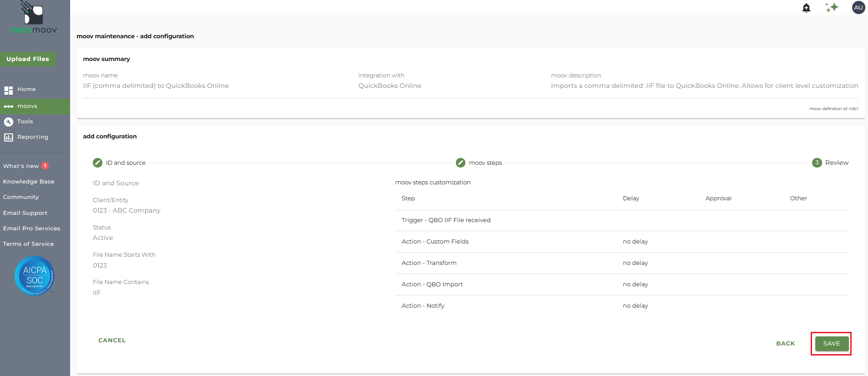Click Action - Custom Fields row

coord(622,242)
